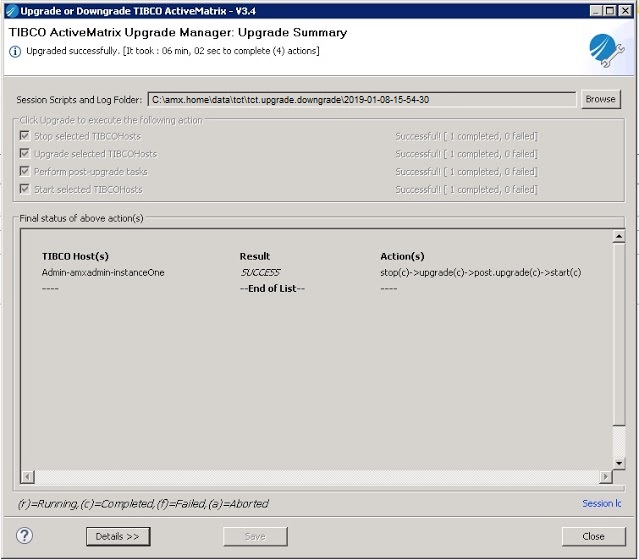Toggle the Perform post-upgrade tasks checkbox

[24, 171]
